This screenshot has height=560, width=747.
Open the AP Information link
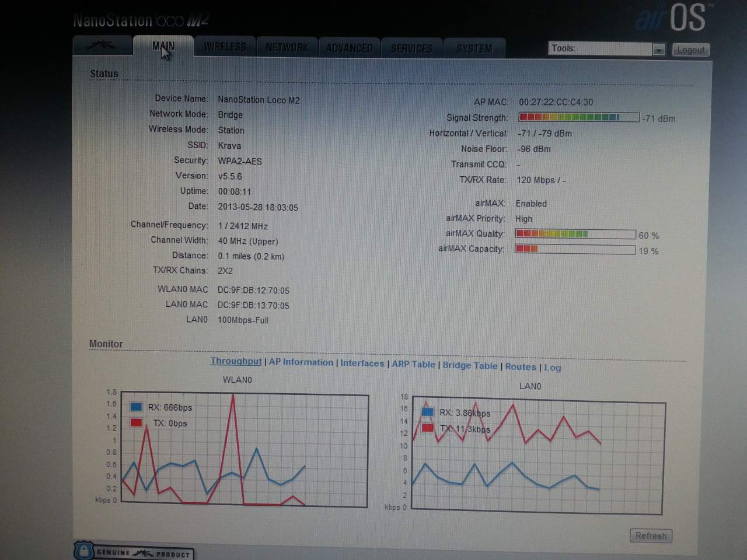tap(301, 362)
